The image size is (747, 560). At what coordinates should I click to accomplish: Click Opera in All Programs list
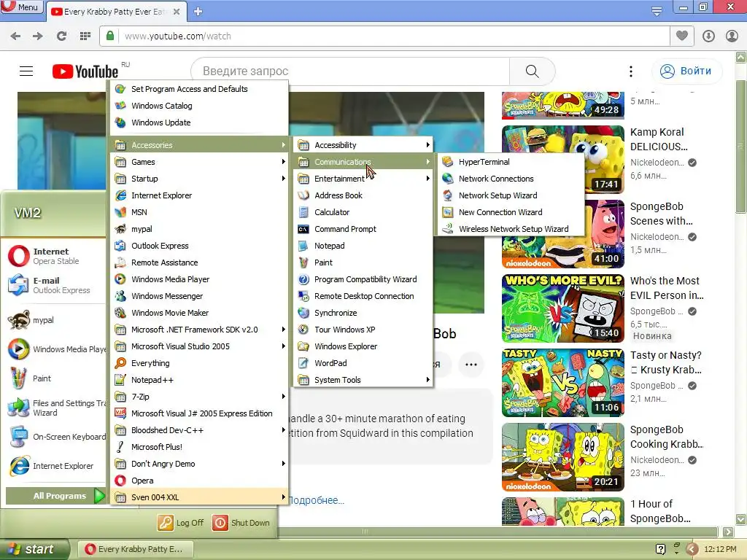click(x=199, y=481)
